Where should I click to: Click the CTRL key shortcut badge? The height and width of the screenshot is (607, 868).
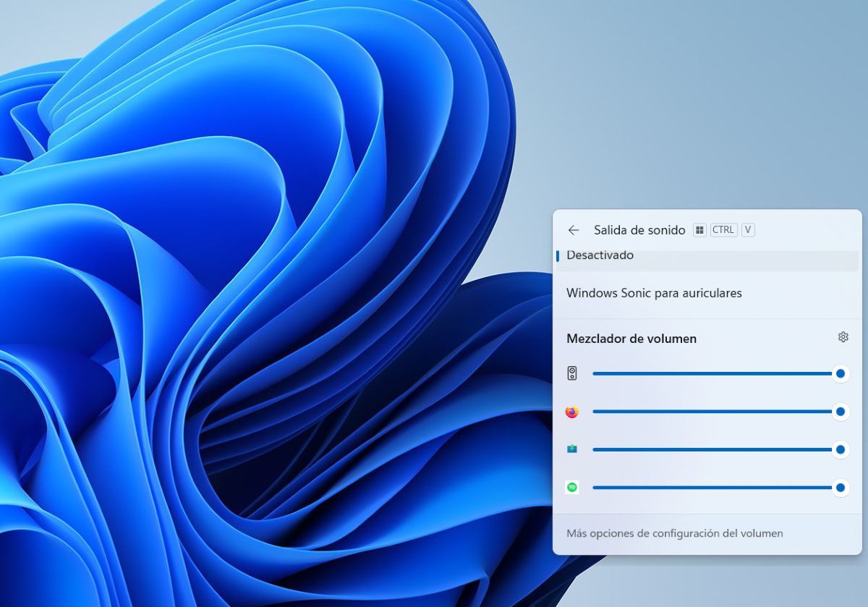(723, 230)
